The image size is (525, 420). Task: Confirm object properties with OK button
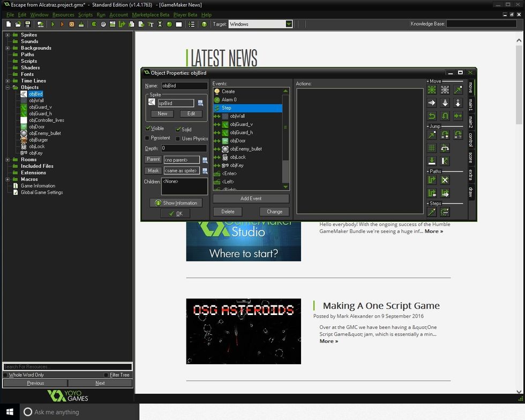tap(176, 214)
